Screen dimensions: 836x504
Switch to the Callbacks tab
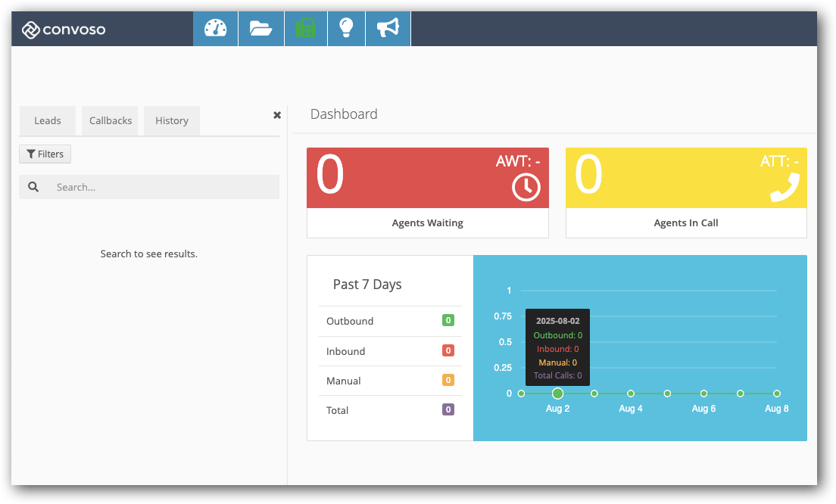[x=111, y=121]
